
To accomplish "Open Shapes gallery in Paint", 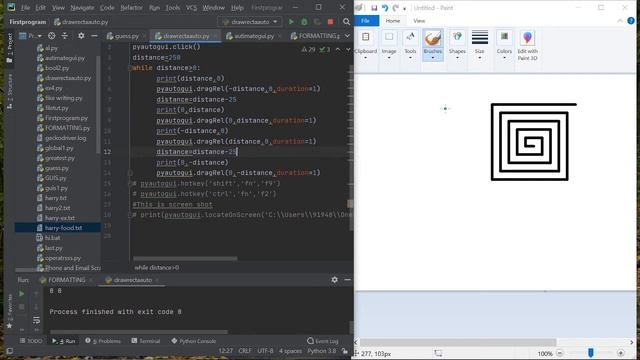I will click(457, 45).
